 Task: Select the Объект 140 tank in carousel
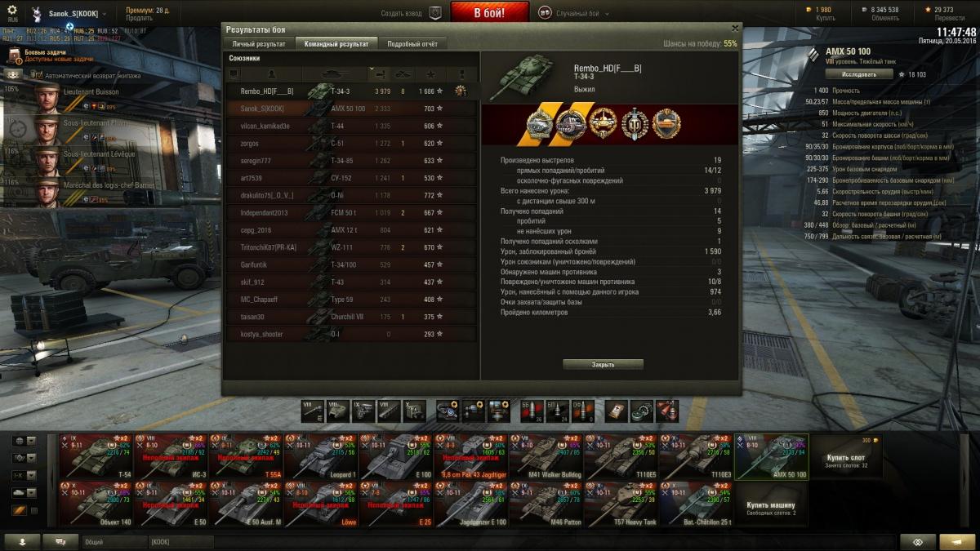click(96, 504)
